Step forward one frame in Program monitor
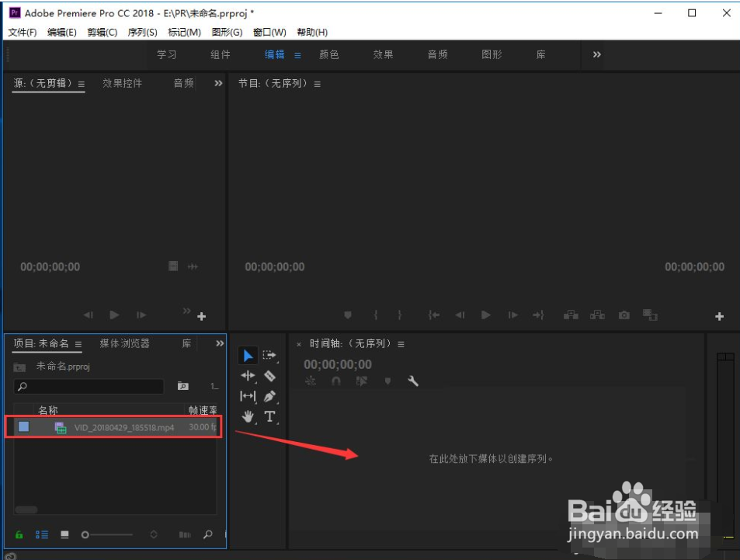The width and height of the screenshot is (740, 560). pos(513,315)
